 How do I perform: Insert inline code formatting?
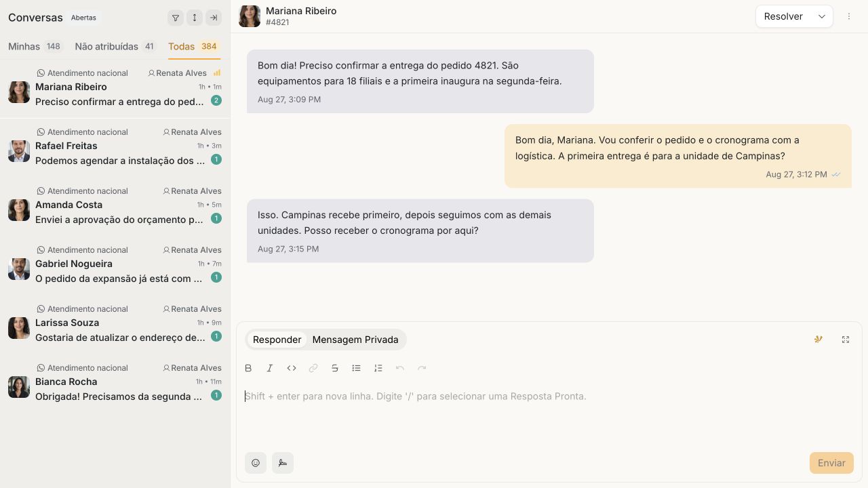(292, 368)
